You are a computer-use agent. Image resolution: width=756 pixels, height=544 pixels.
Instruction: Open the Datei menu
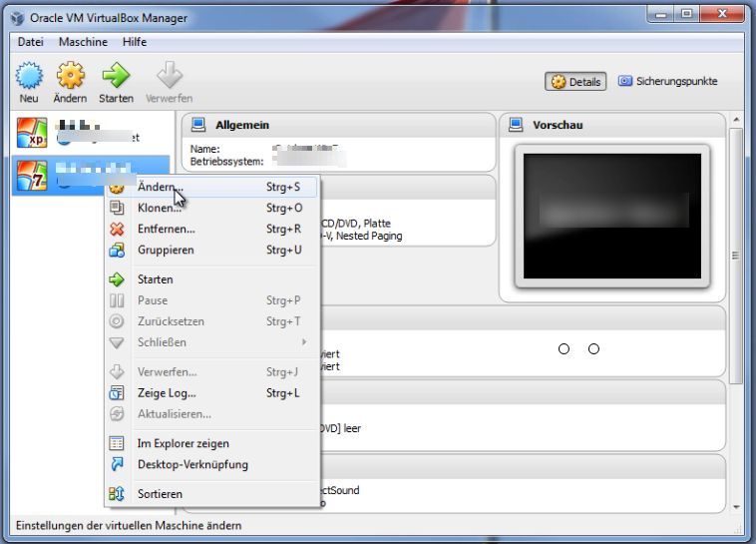31,42
